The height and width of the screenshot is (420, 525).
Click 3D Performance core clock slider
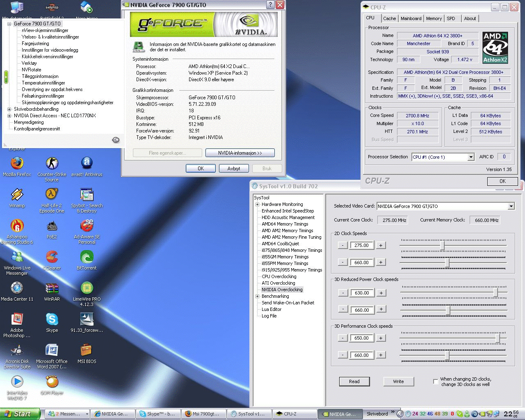coord(498,338)
